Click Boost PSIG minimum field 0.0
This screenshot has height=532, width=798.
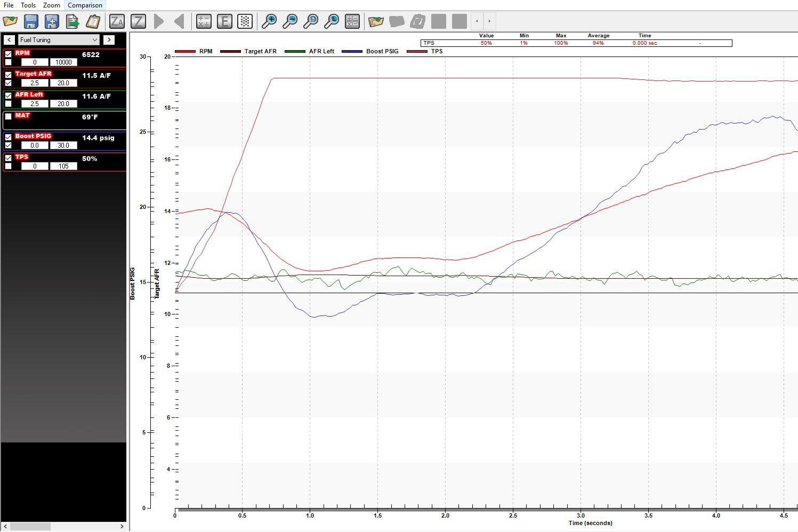tap(35, 146)
